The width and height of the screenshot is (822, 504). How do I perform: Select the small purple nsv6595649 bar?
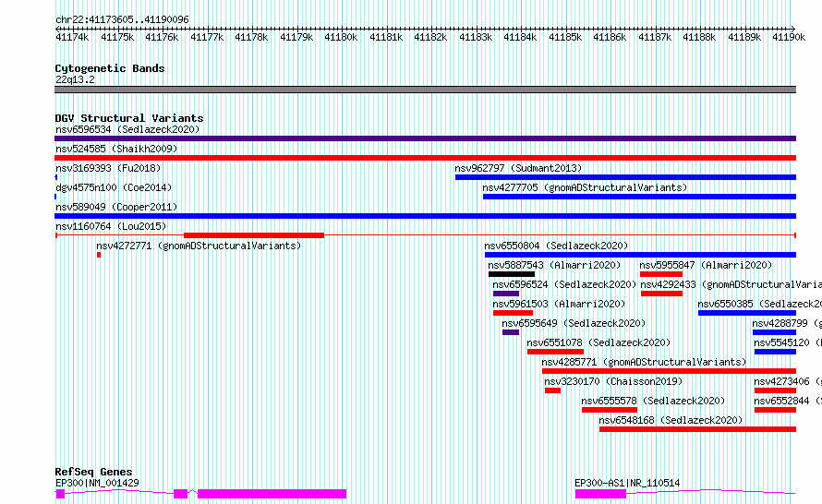coord(511,332)
